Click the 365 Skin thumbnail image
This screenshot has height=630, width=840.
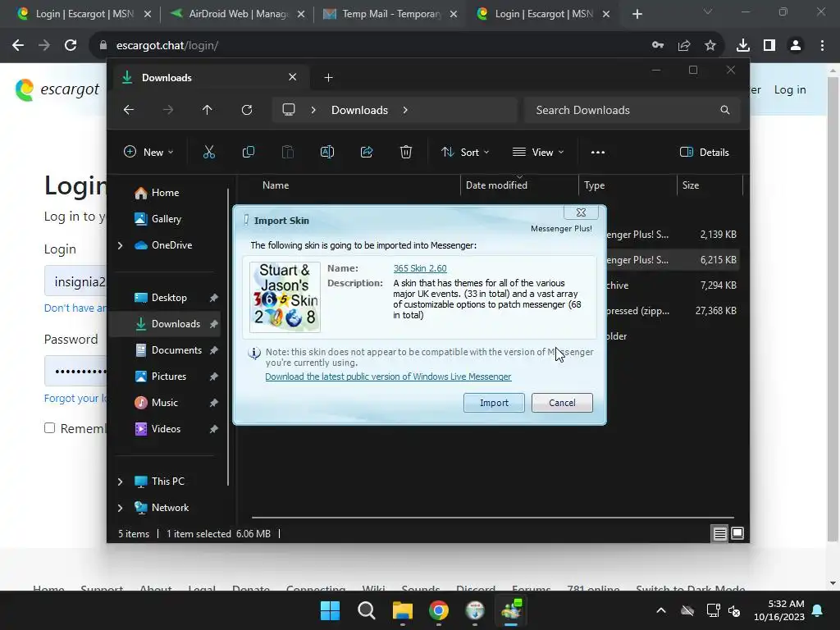click(x=285, y=297)
